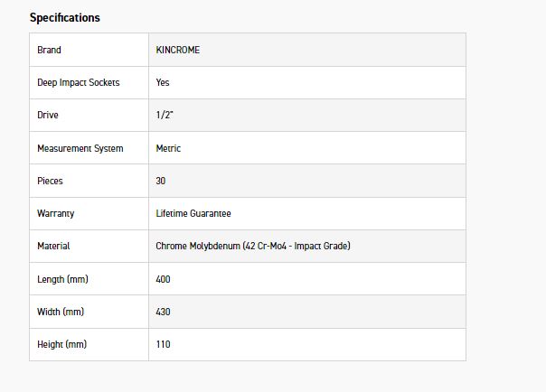Click the Deep Impact Sockets label
Viewport: 546px width, 392px height.
[78, 82]
